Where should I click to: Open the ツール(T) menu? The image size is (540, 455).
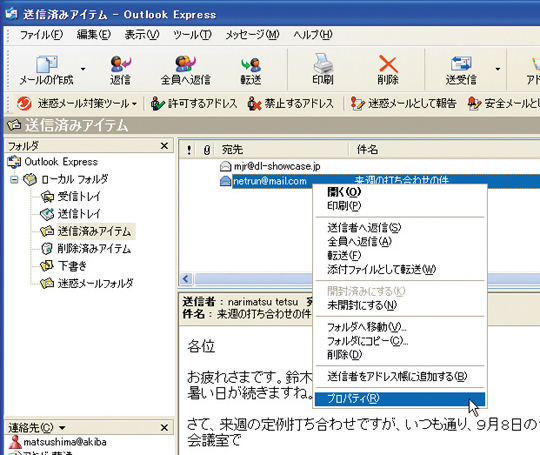tap(192, 35)
